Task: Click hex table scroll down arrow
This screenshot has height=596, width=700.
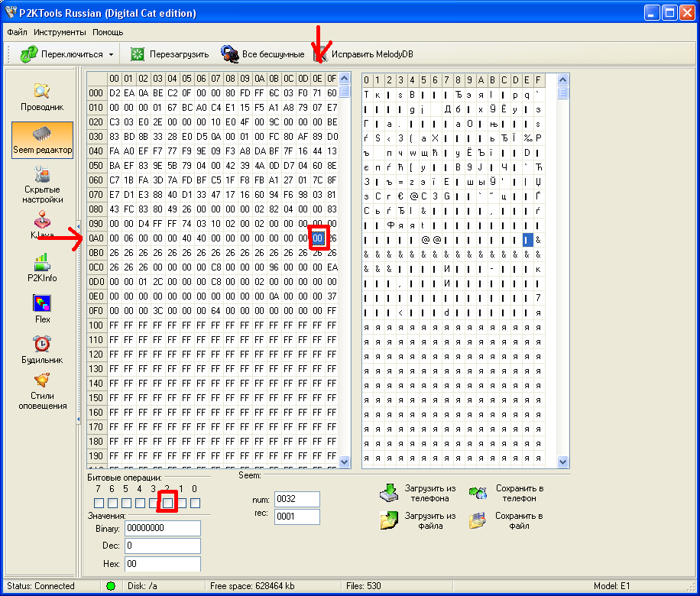Action: pos(344,462)
